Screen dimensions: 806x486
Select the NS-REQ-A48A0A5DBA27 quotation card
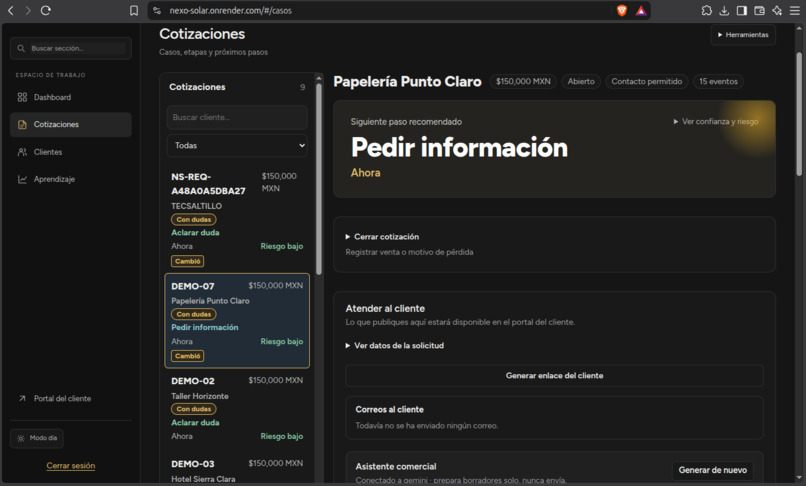click(x=237, y=219)
